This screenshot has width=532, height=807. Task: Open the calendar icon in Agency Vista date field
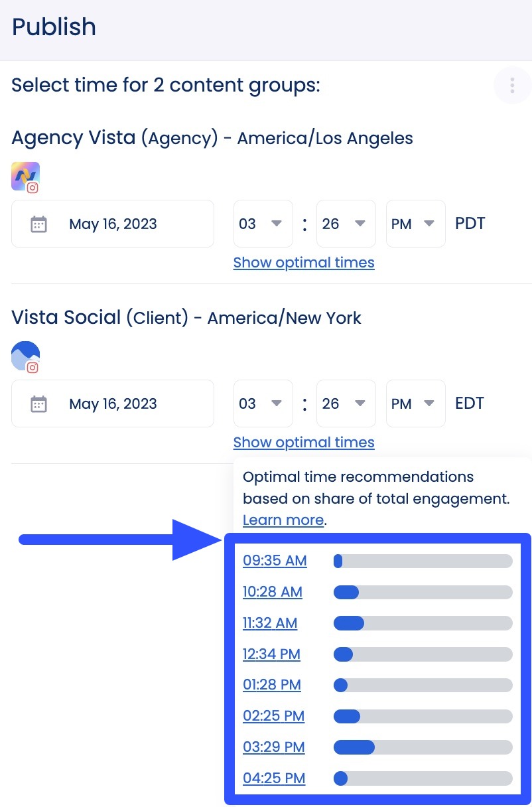point(39,224)
